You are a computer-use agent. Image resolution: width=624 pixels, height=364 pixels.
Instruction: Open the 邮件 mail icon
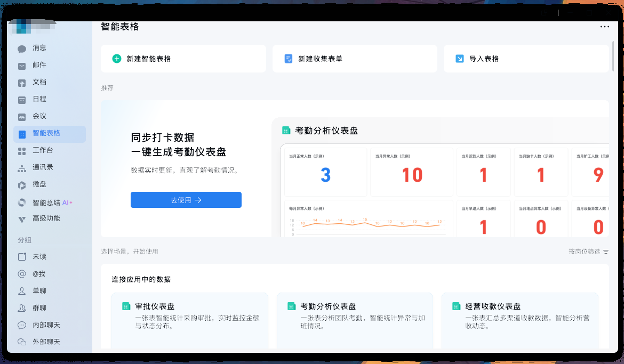pyautogui.click(x=22, y=66)
